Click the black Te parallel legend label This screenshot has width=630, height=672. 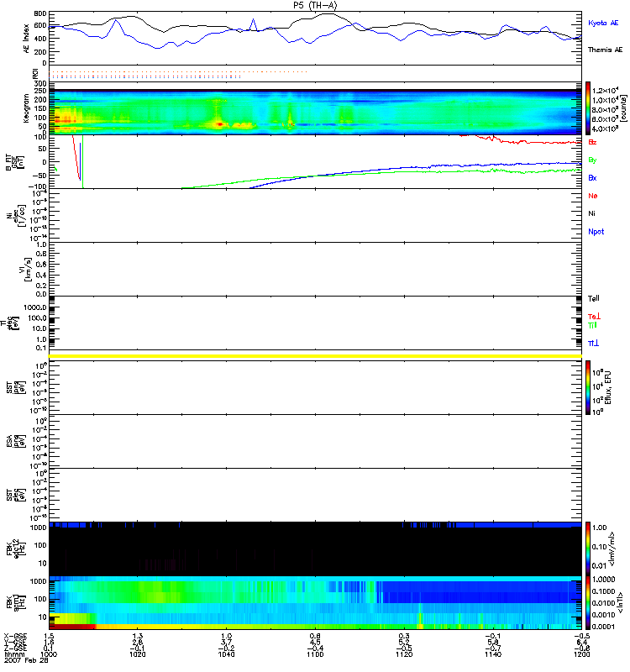(594, 298)
